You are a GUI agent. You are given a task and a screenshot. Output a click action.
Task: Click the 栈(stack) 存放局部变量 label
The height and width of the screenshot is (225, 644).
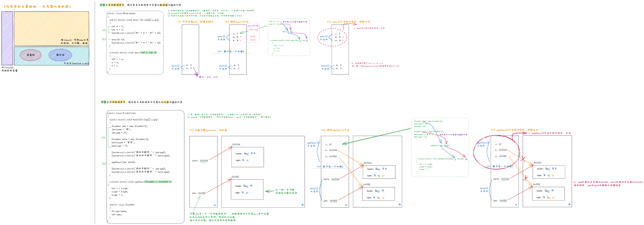[x=10, y=69]
